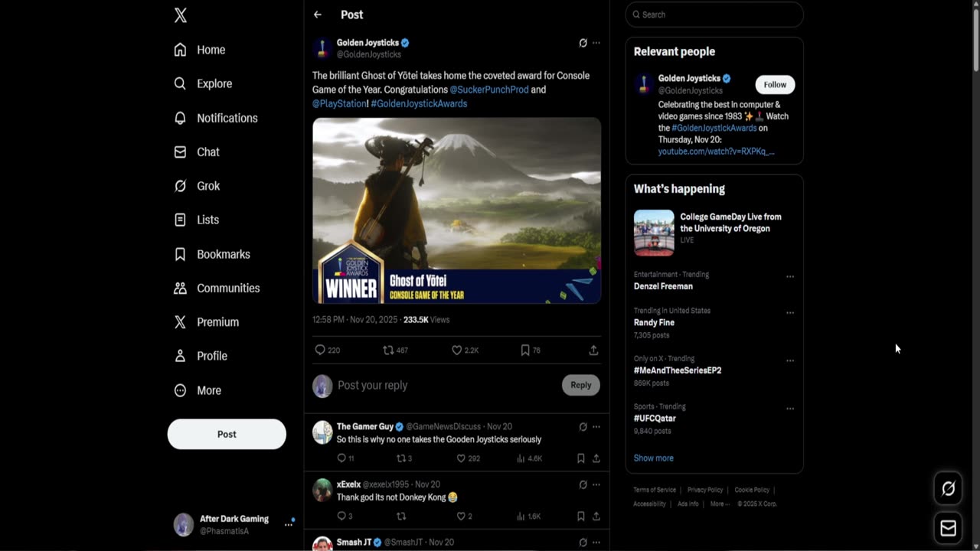Viewport: 980px width, 551px height.
Task: View analytics of The Gamer Guy reply 4.6K
Action: [530, 458]
